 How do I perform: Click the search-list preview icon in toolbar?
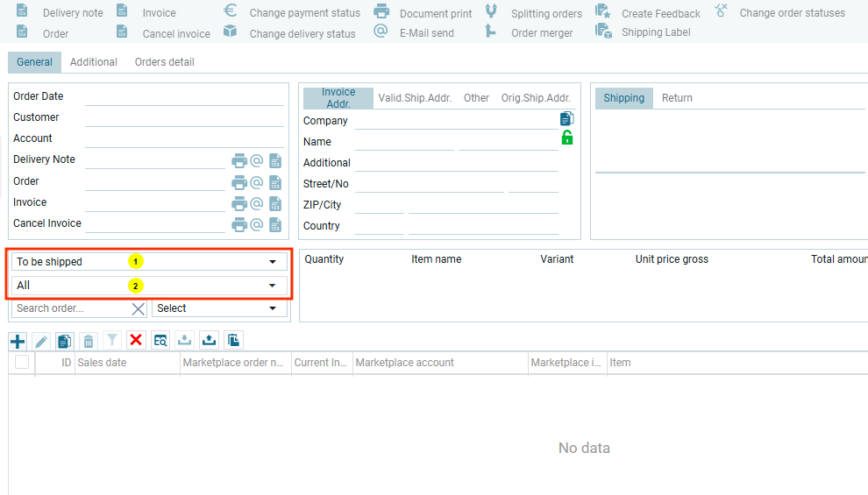pyautogui.click(x=160, y=341)
